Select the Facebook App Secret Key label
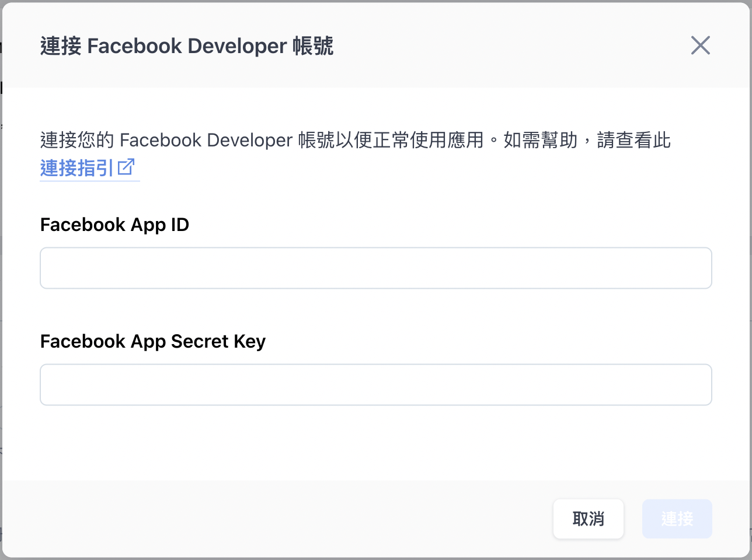 point(152,341)
